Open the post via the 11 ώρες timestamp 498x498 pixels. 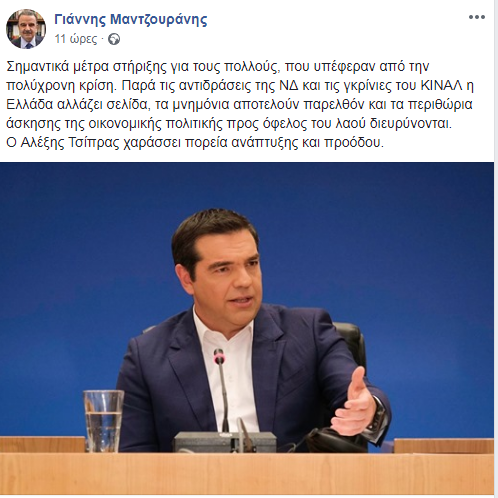[76, 39]
